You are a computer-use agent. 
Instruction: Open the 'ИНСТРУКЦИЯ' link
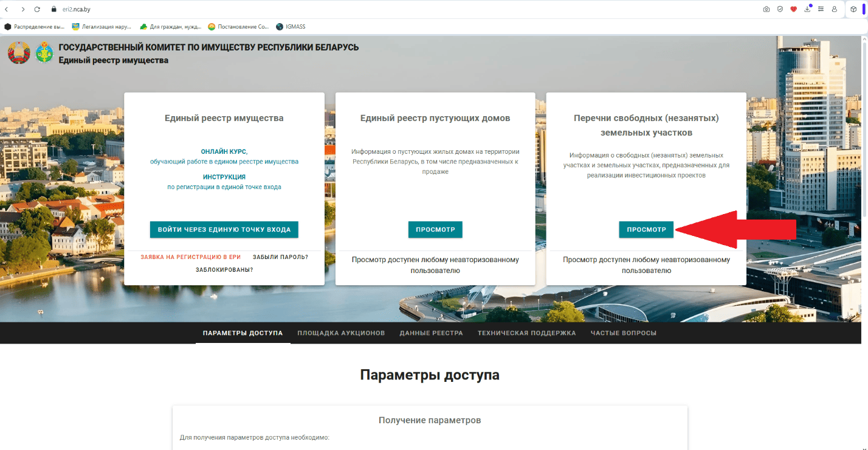[224, 176]
